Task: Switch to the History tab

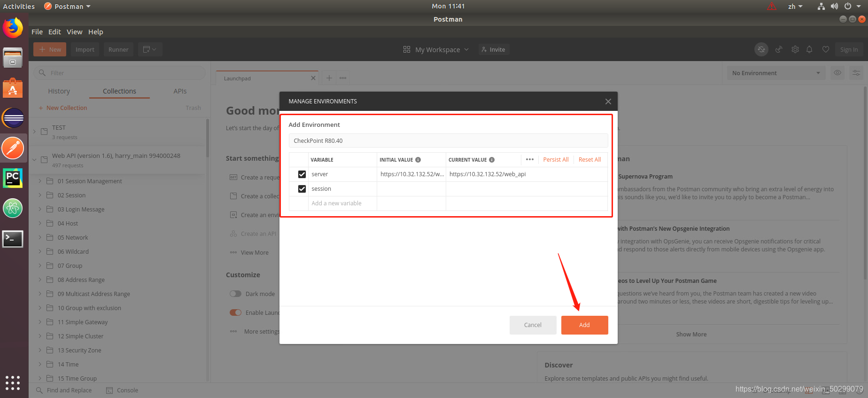Action: (x=59, y=91)
